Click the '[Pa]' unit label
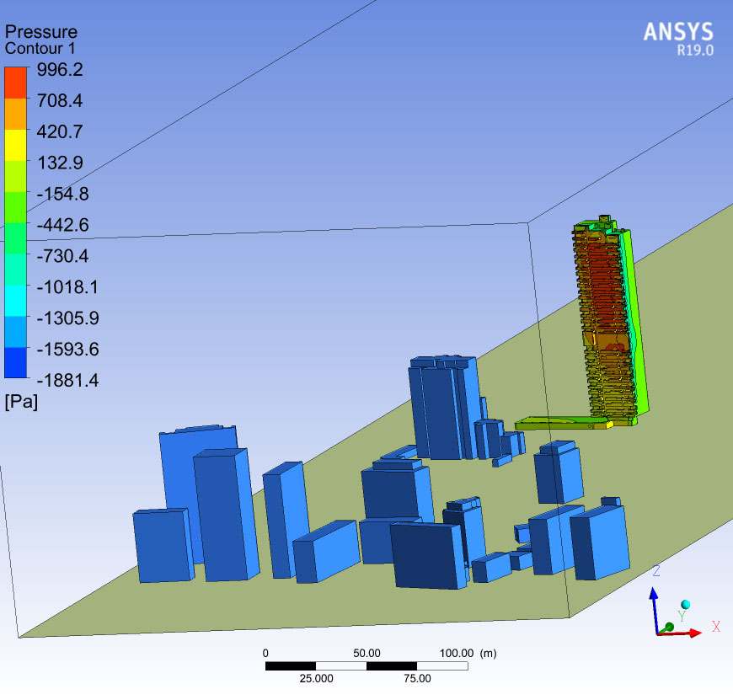 point(22,402)
